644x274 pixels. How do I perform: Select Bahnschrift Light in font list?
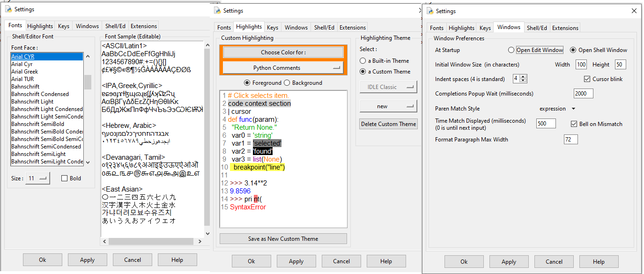tap(32, 102)
